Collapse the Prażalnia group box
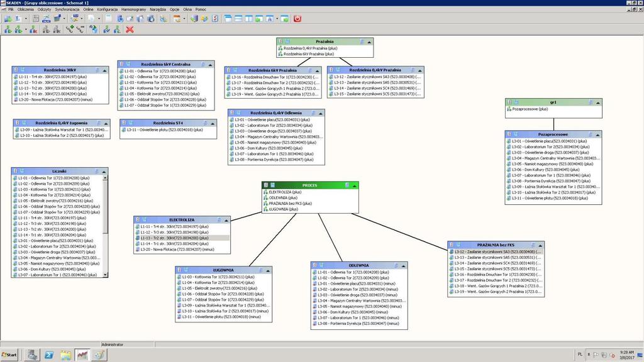The image size is (644, 362). click(x=369, y=42)
